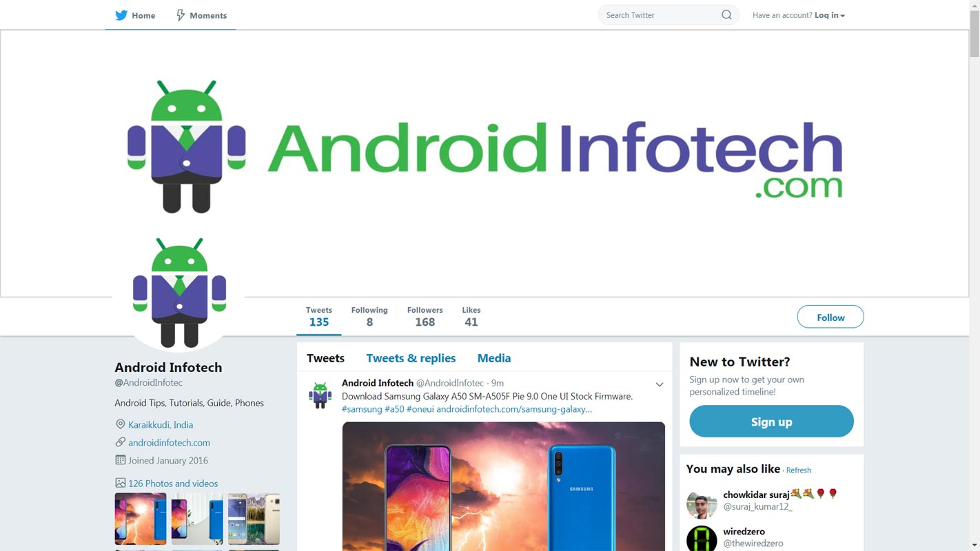The height and width of the screenshot is (551, 980).
Task: Click the page vertical scrollbar thumb
Action: click(x=974, y=33)
